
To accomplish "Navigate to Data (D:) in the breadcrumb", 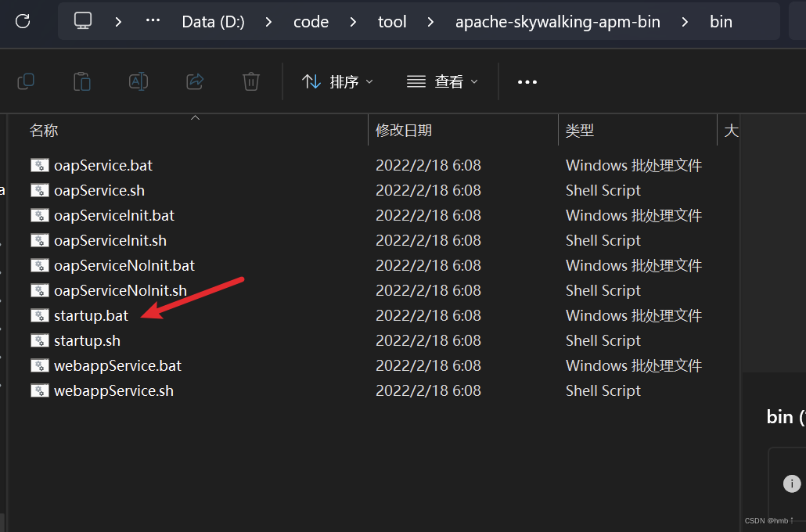I will click(x=214, y=22).
